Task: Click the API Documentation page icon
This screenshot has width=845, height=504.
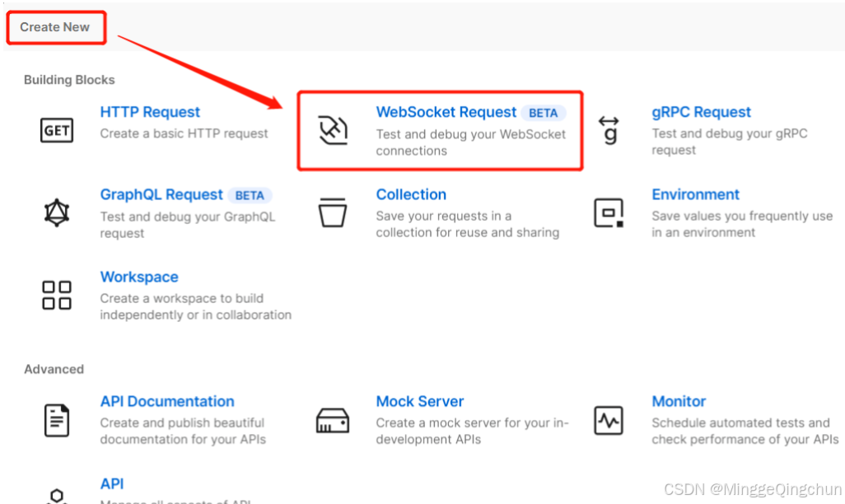Action: pos(57,420)
